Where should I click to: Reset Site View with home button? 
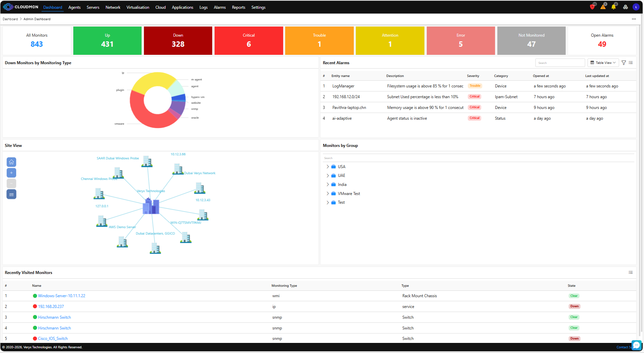click(x=11, y=162)
